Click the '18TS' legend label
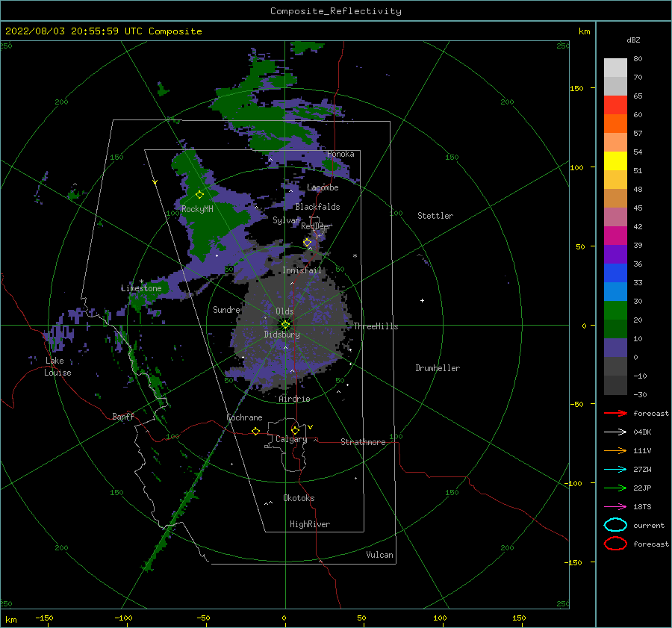 pyautogui.click(x=642, y=507)
